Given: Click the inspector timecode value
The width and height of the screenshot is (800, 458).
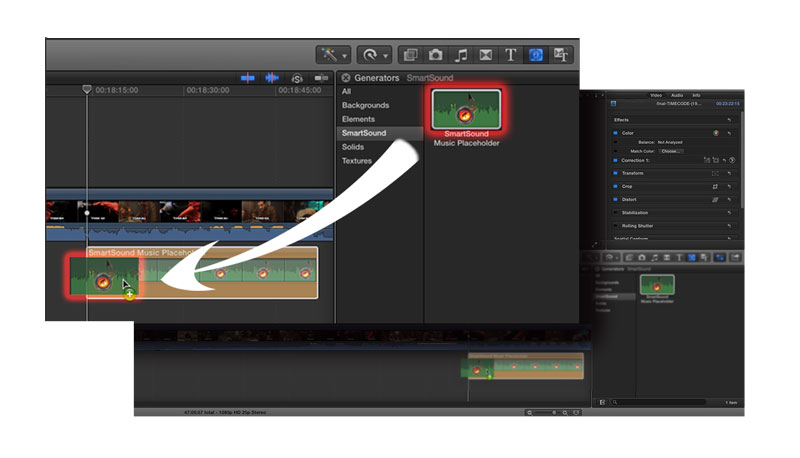Looking at the screenshot, I should point(728,104).
